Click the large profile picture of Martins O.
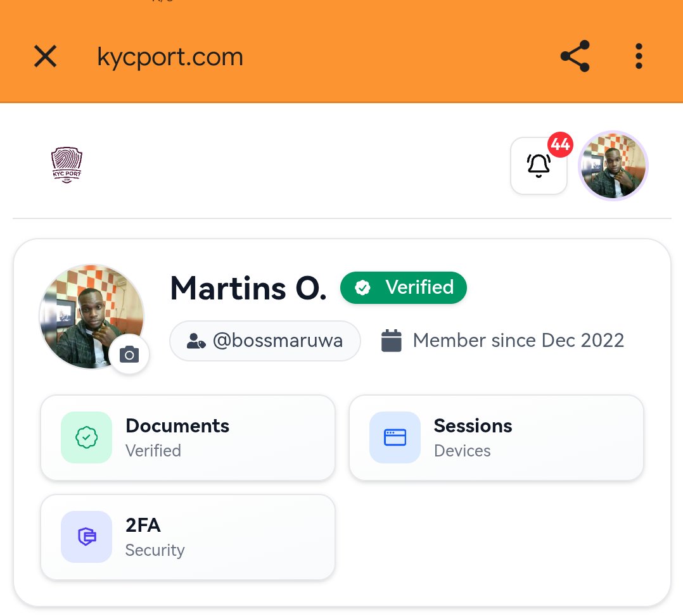Viewport: 683px width, 616px height. 91,316
